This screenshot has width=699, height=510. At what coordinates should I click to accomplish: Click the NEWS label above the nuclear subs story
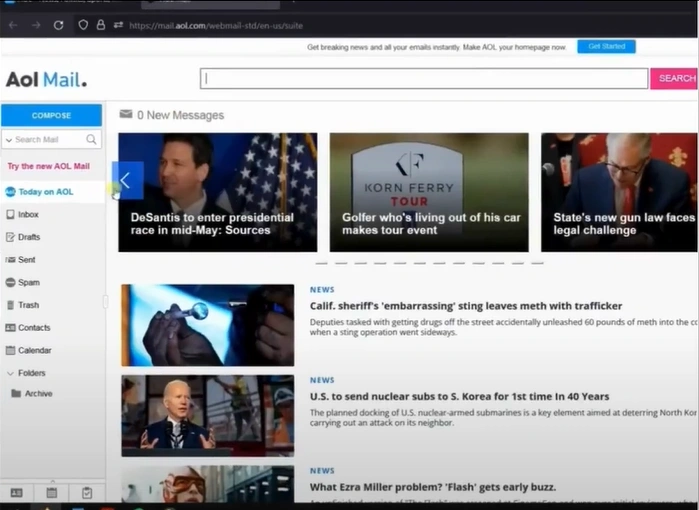coord(322,380)
